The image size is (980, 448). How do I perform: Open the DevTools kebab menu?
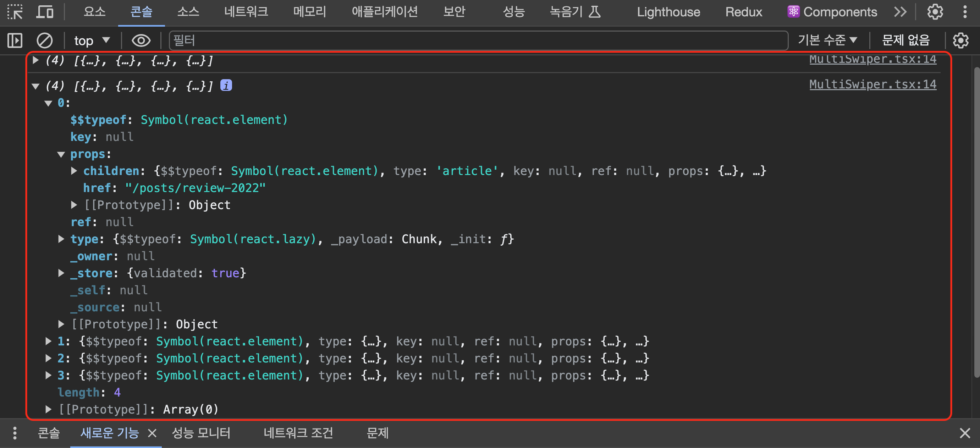(965, 12)
